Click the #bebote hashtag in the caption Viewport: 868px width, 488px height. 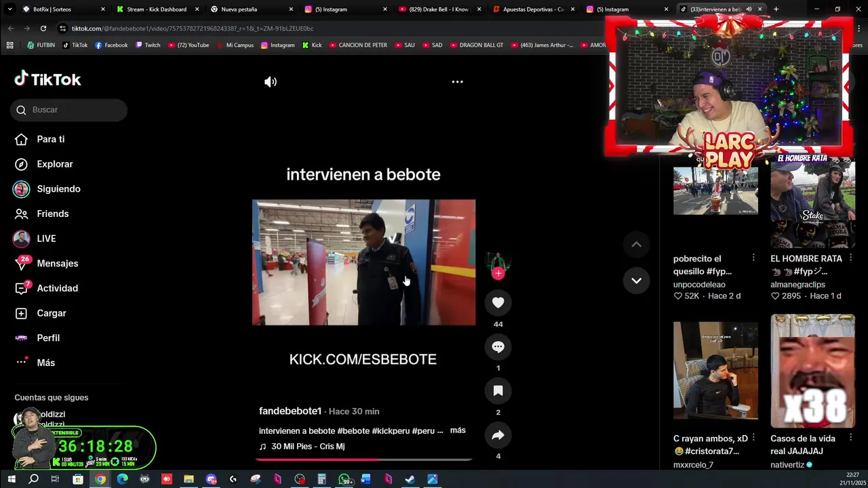pos(353,431)
